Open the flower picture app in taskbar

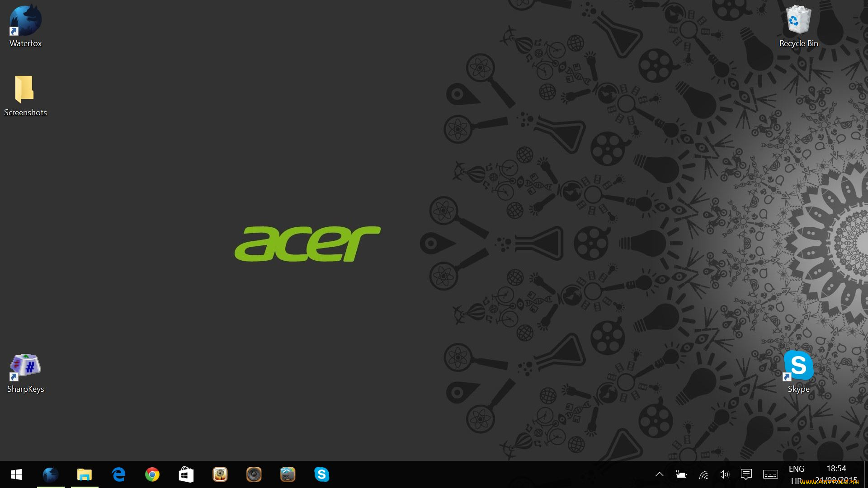[220, 474]
